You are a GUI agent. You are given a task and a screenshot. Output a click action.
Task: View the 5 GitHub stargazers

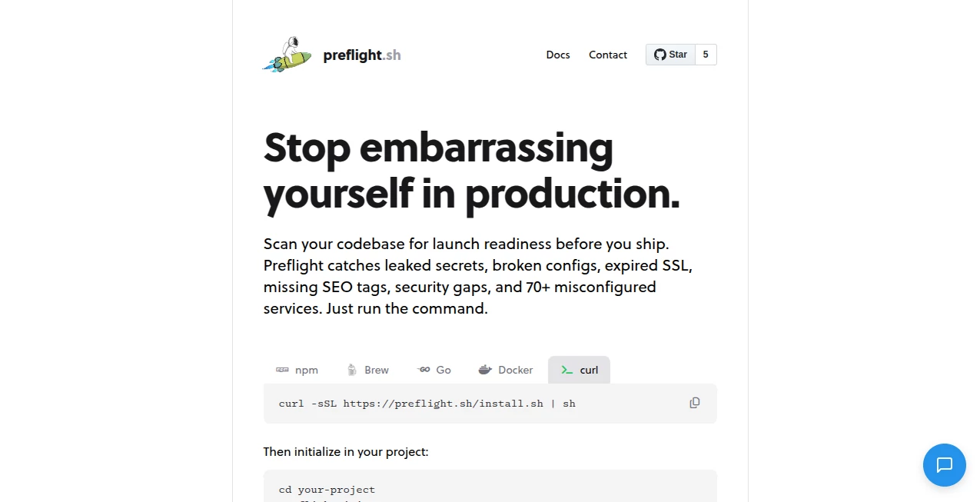click(x=705, y=55)
